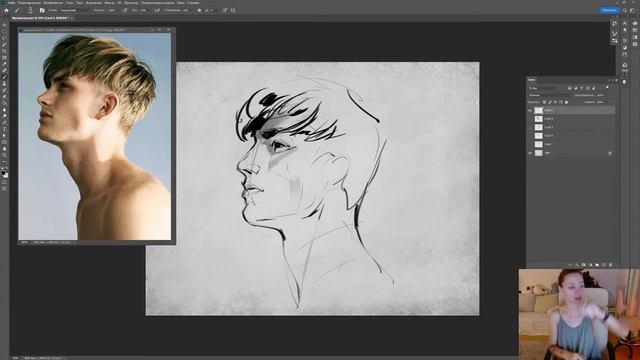
Task: Open the Окно menu
Action: tap(181, 3)
